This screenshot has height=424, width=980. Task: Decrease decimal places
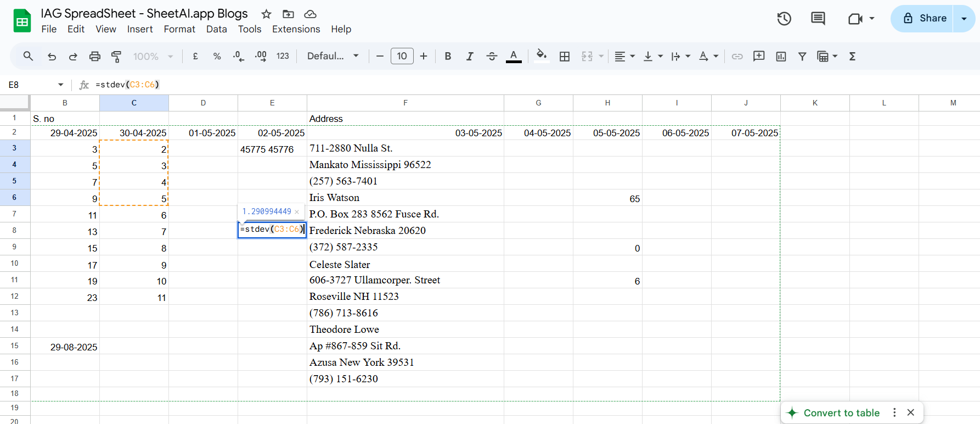click(x=238, y=56)
